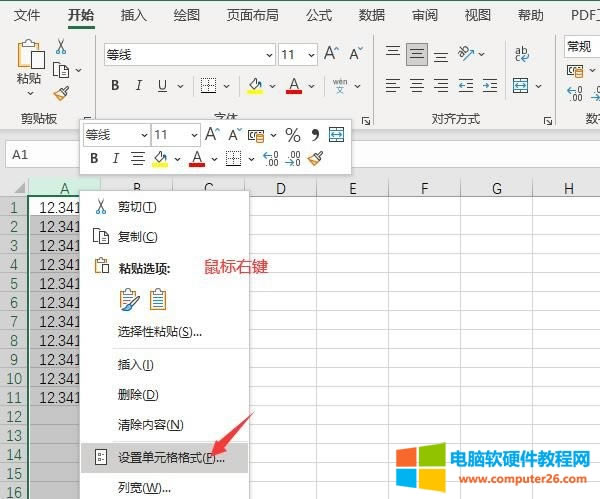Click the Name Box showing A1
600x499 pixels.
click(40, 155)
